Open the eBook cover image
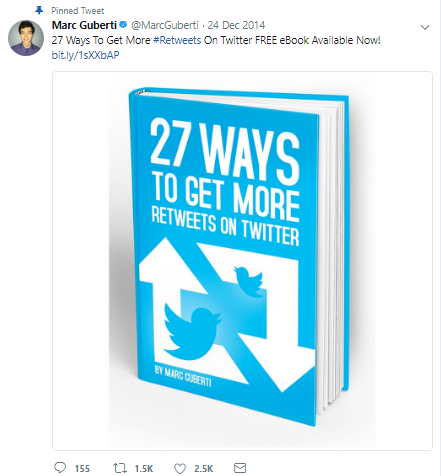The image size is (441, 476). coord(242,261)
